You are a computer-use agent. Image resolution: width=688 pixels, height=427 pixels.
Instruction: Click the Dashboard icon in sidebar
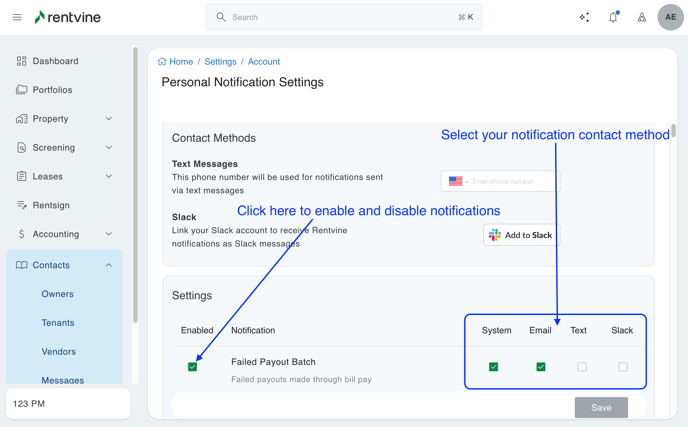(22, 61)
